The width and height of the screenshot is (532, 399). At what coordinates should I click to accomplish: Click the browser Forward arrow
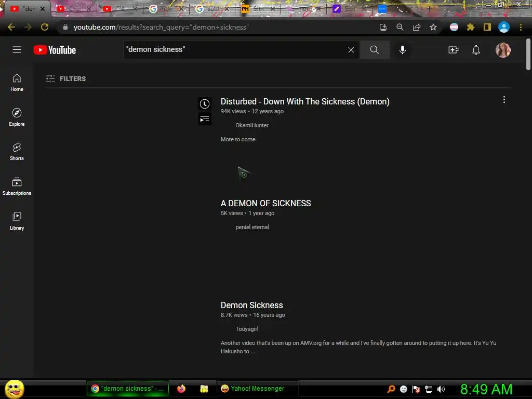tap(28, 27)
